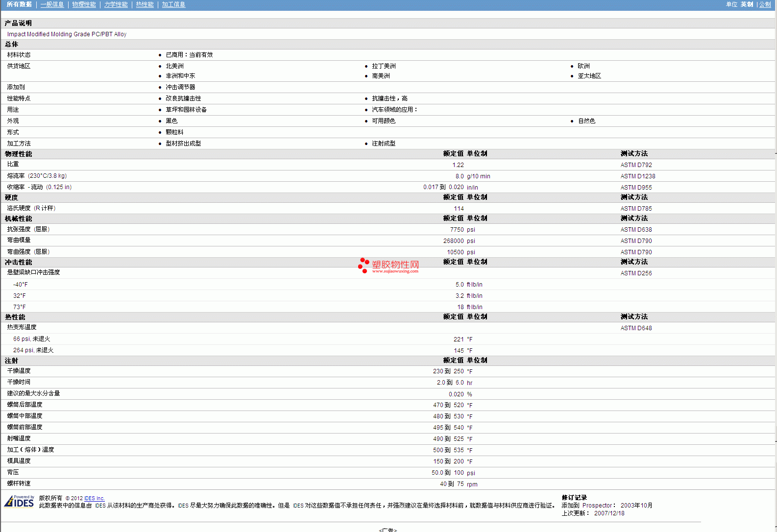The image size is (777, 532).
Task: Select 英制 unit system
Action: [747, 4]
